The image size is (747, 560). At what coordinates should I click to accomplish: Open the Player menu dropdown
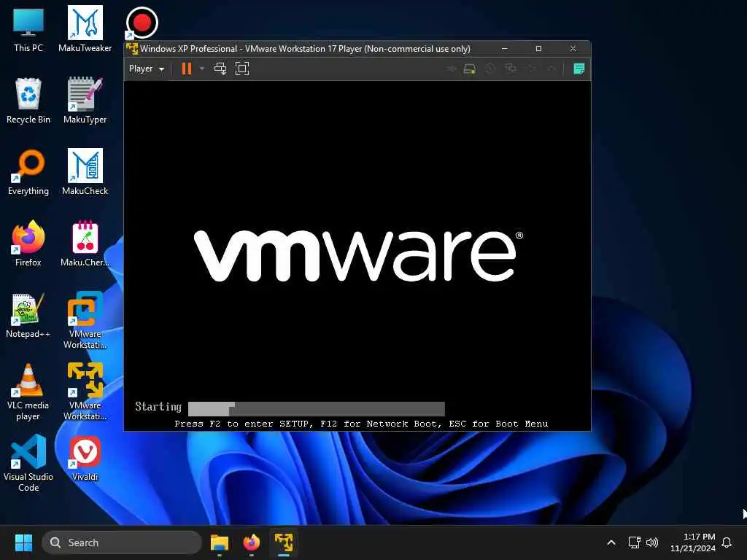pyautogui.click(x=146, y=69)
